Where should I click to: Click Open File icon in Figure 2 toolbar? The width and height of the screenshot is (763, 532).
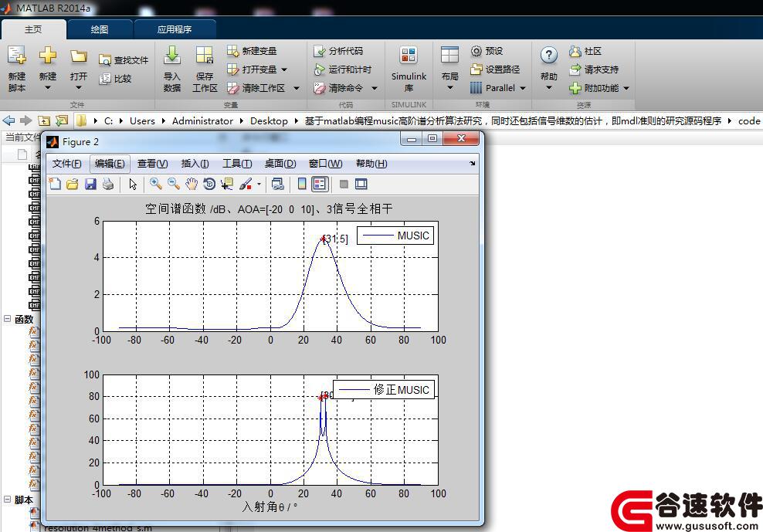tap(73, 184)
